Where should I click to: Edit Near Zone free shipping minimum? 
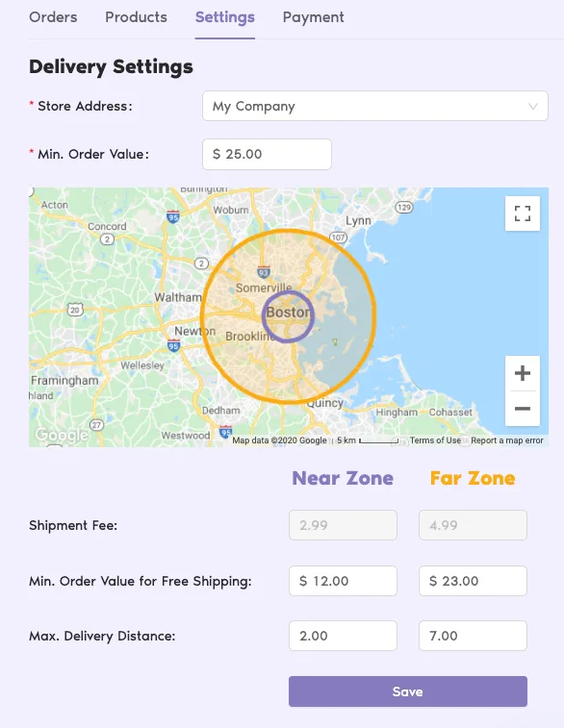point(343,581)
